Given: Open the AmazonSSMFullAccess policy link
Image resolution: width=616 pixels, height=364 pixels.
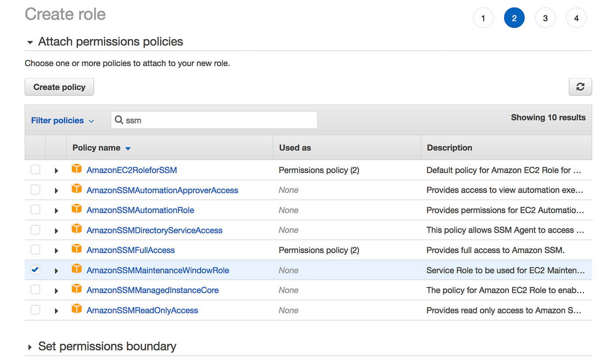Looking at the screenshot, I should [131, 250].
